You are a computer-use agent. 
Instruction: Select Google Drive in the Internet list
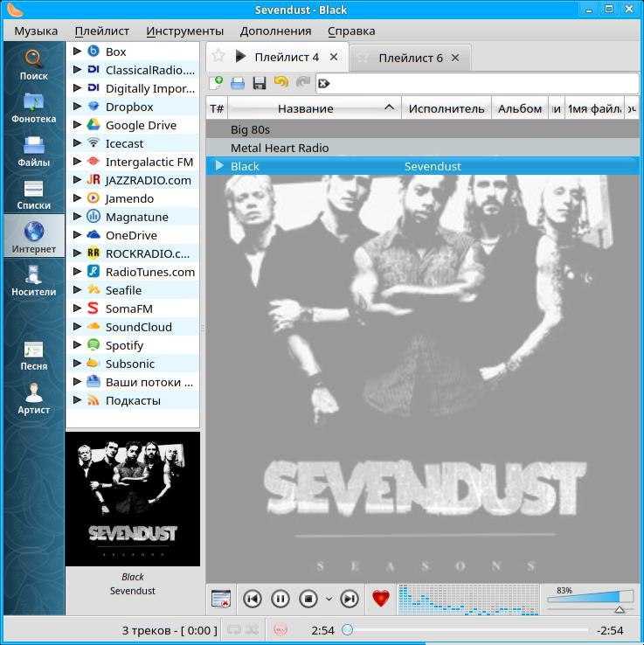[x=133, y=125]
